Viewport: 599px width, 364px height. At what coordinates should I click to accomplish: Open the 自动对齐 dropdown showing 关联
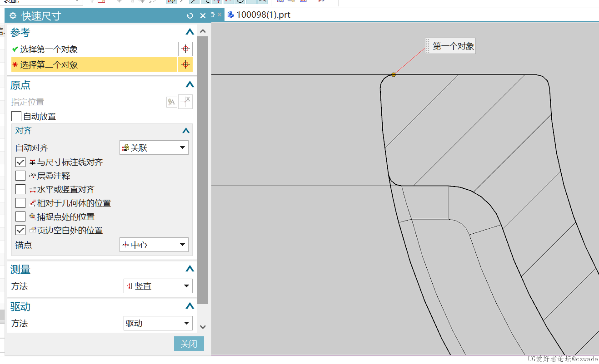154,148
